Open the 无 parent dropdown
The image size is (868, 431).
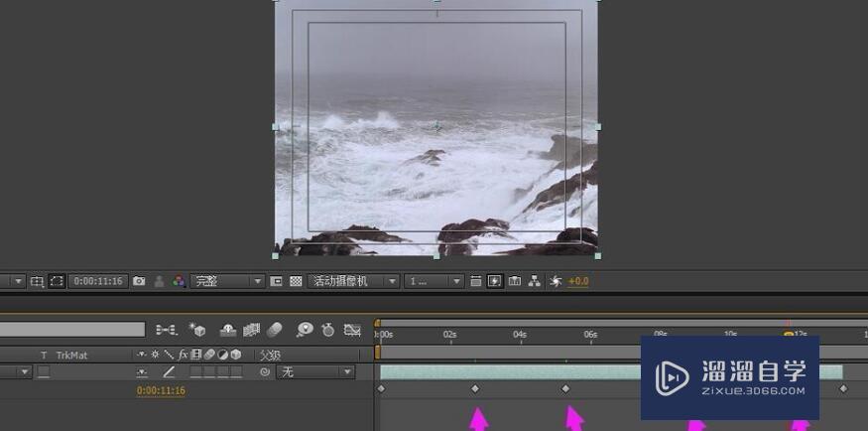pos(315,372)
